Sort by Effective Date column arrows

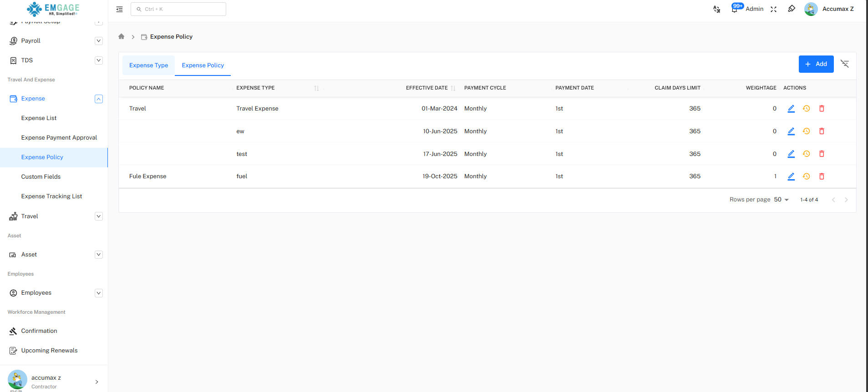click(x=453, y=88)
